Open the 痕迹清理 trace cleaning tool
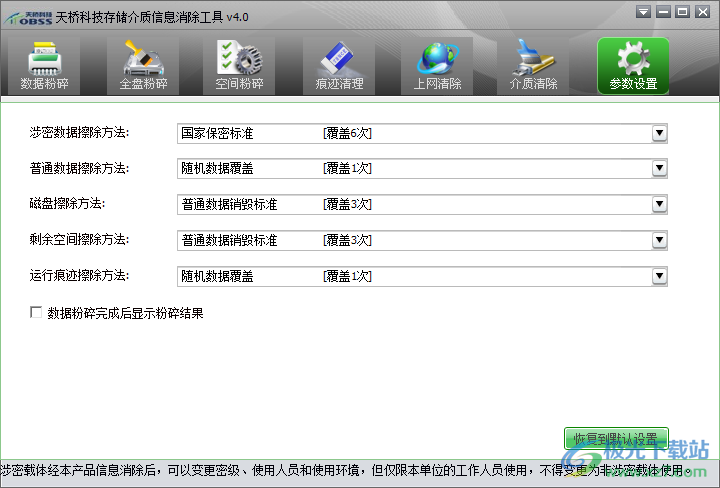 [339, 66]
